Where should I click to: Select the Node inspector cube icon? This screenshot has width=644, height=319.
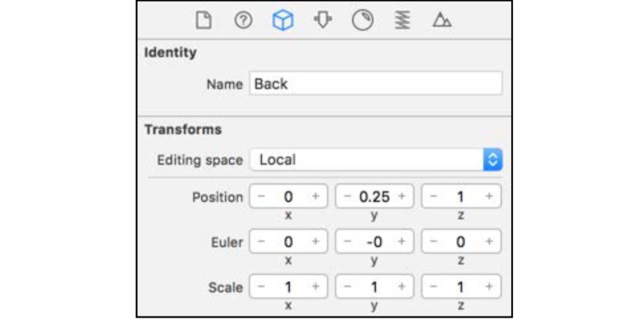pos(283,20)
